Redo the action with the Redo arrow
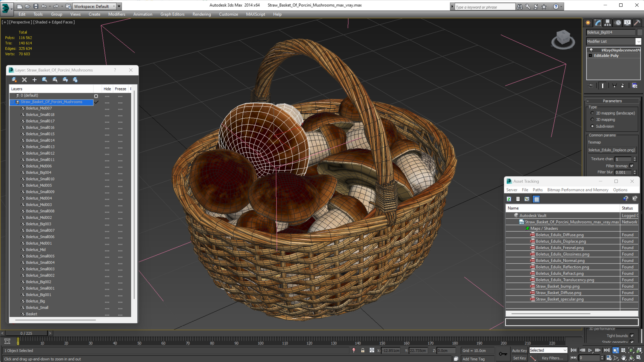Screen dimensions: 644x362 pos(56,6)
